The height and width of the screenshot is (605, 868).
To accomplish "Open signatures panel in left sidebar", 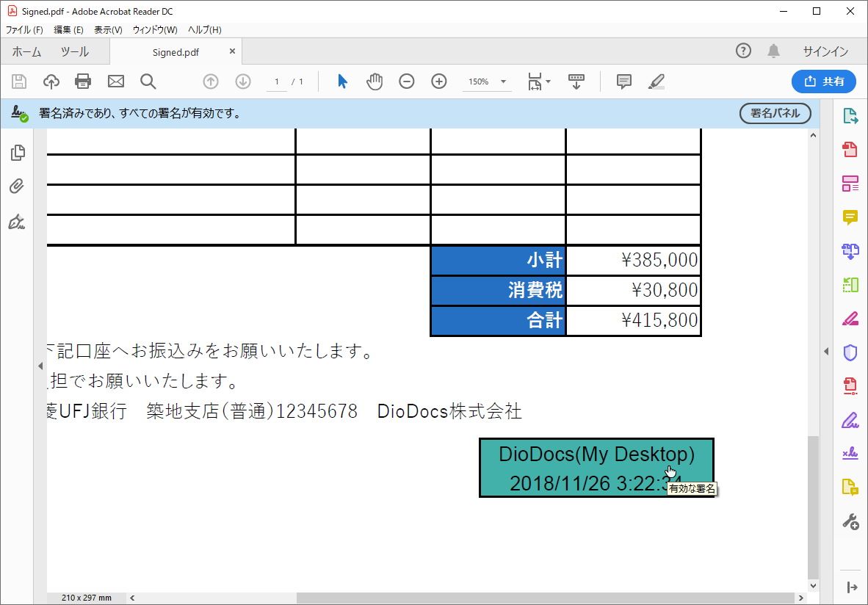I will pos(17,222).
